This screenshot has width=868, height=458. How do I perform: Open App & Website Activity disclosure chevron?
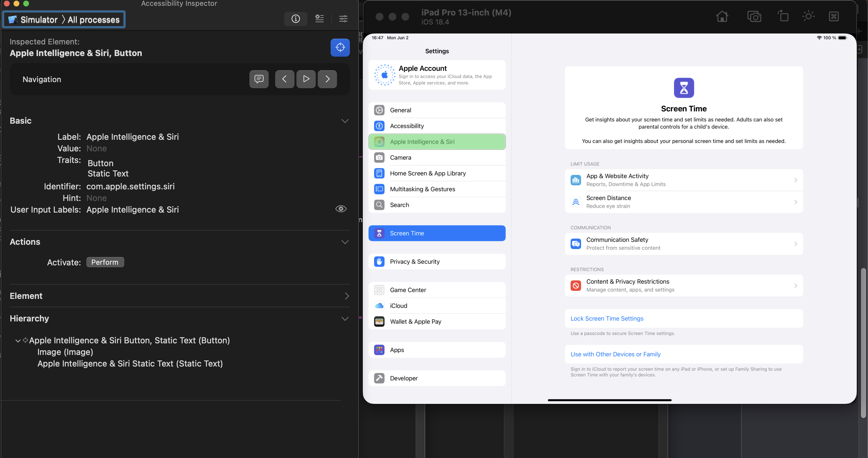pyautogui.click(x=796, y=180)
